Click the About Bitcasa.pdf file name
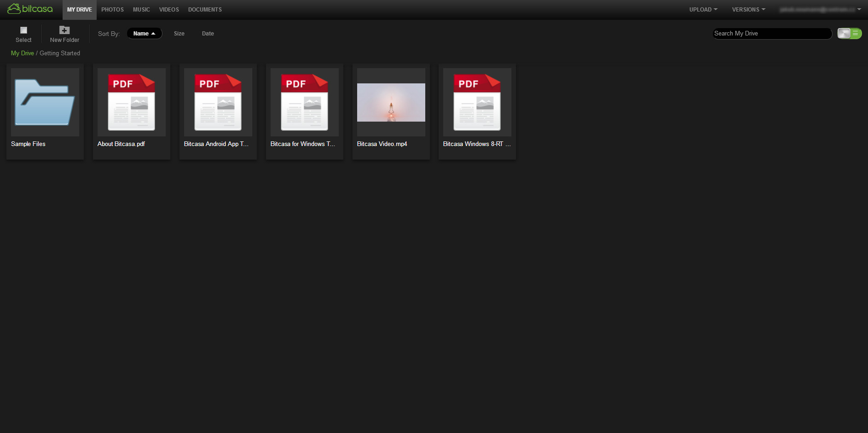Screen dimensions: 868x433 tap(121, 144)
